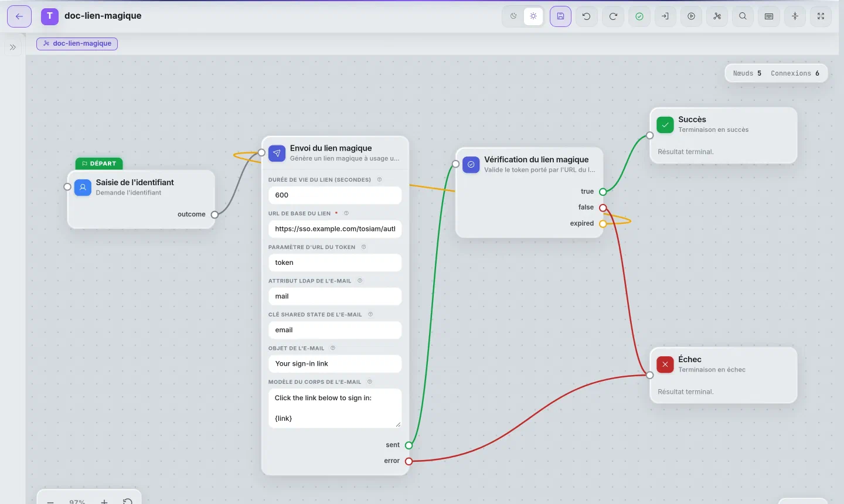Click the DÉPART start badge
This screenshot has width=844, height=504.
coord(99,164)
